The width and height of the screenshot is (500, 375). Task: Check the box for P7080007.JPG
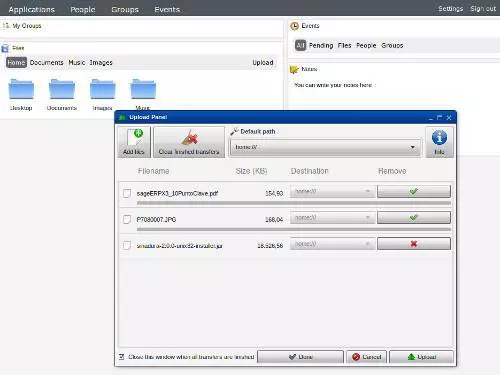pyautogui.click(x=127, y=219)
